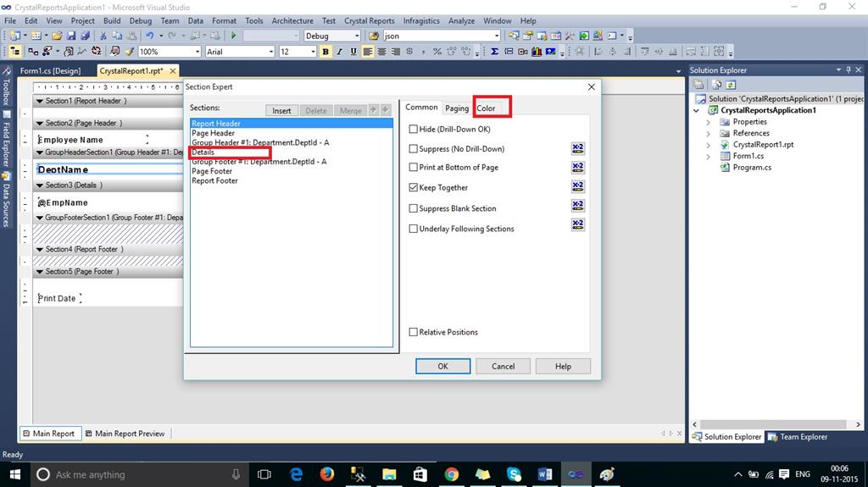Uncheck the Keep Together checkbox

click(x=413, y=188)
